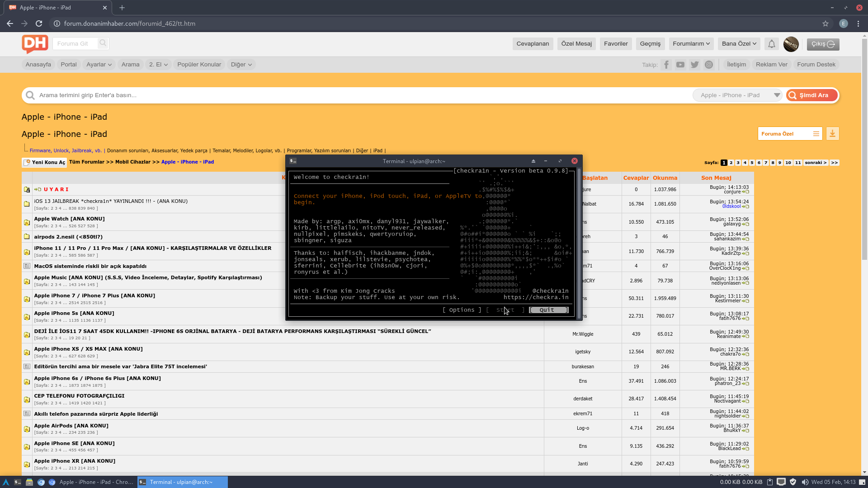Open the file manager taskbar icon

[x=29, y=482]
